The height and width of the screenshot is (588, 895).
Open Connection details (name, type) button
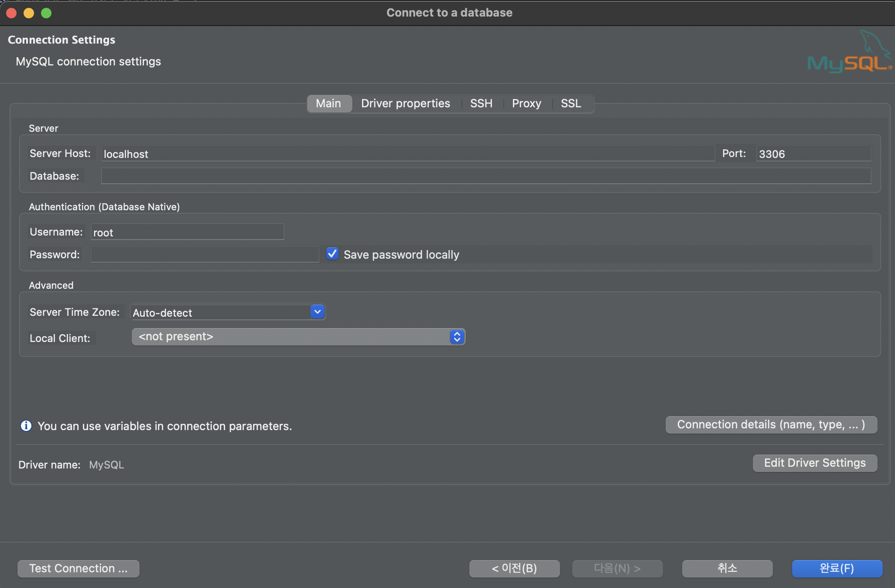coord(771,424)
